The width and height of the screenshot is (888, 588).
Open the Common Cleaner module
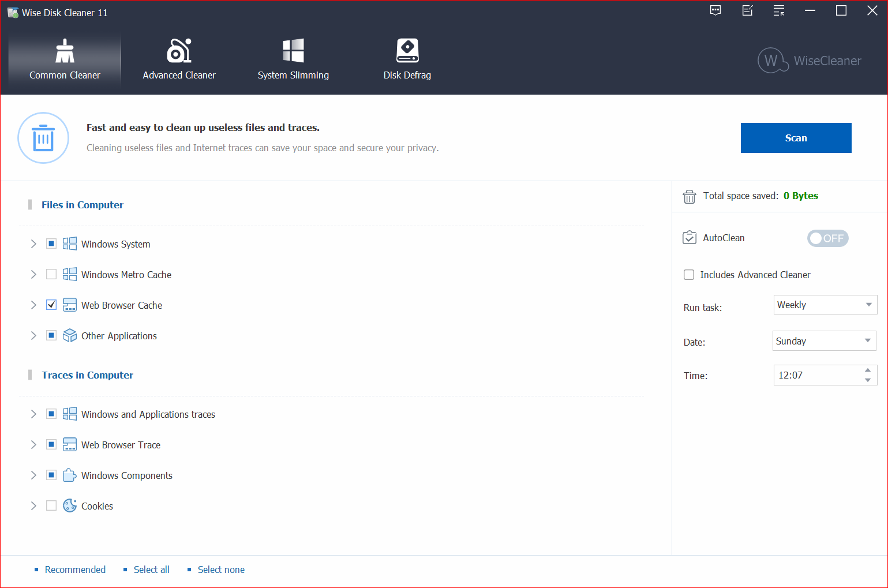[x=64, y=58]
